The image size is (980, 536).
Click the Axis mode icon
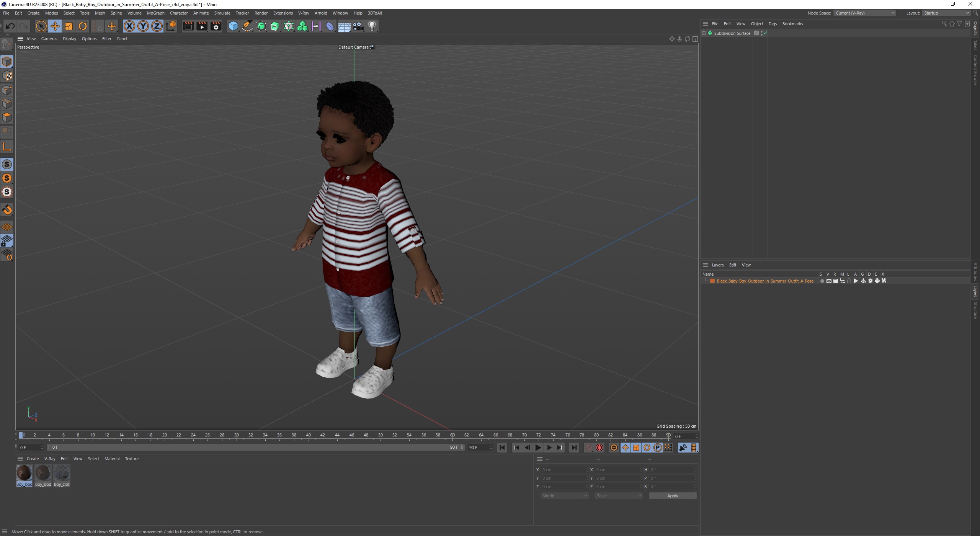(7, 147)
